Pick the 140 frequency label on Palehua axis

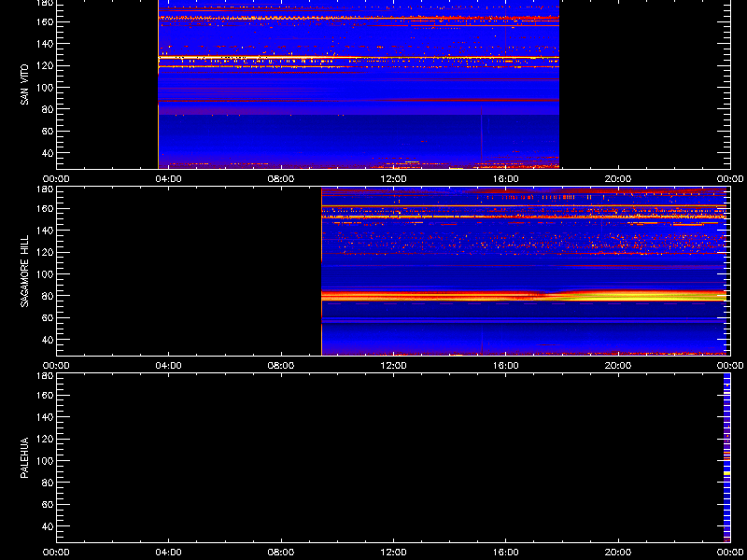click(45, 417)
